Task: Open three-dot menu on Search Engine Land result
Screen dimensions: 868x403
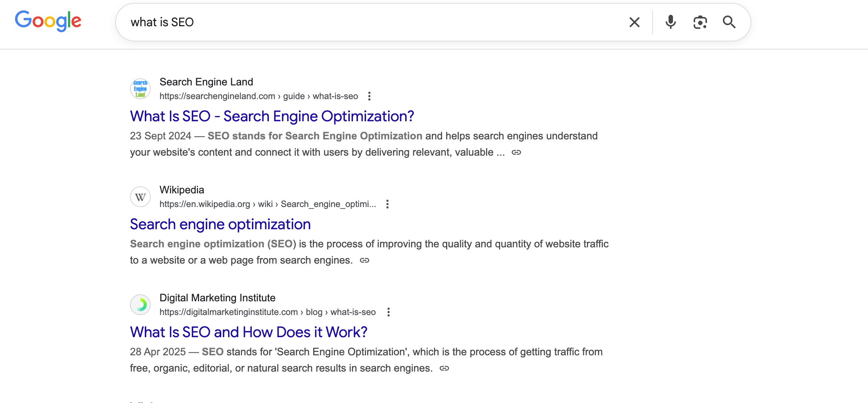Action: tap(369, 96)
